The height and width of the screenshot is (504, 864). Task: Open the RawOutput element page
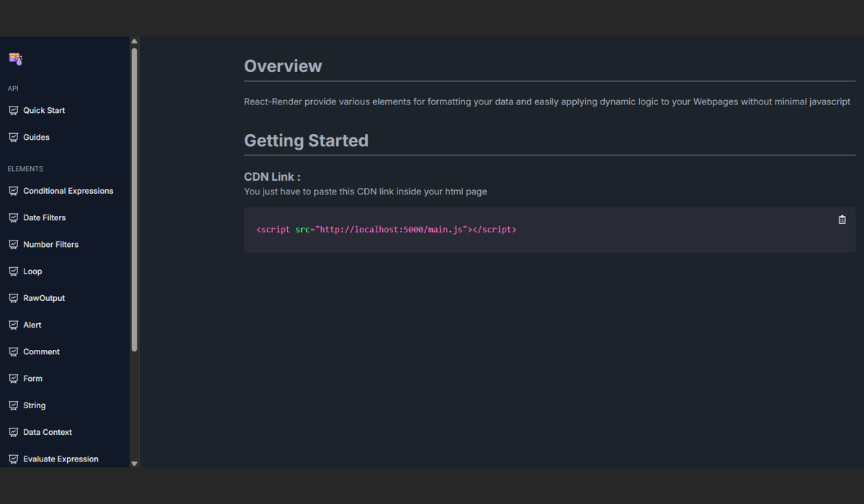click(44, 298)
